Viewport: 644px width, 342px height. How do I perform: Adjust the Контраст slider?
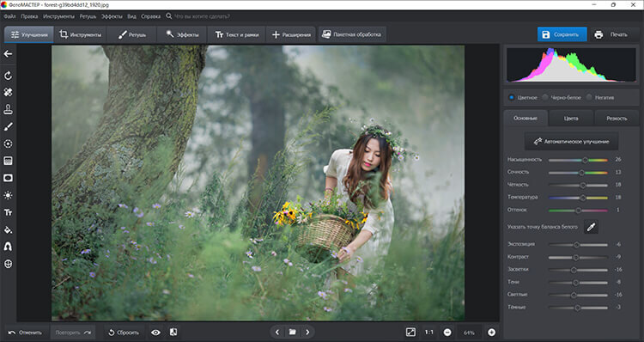[x=578, y=257]
